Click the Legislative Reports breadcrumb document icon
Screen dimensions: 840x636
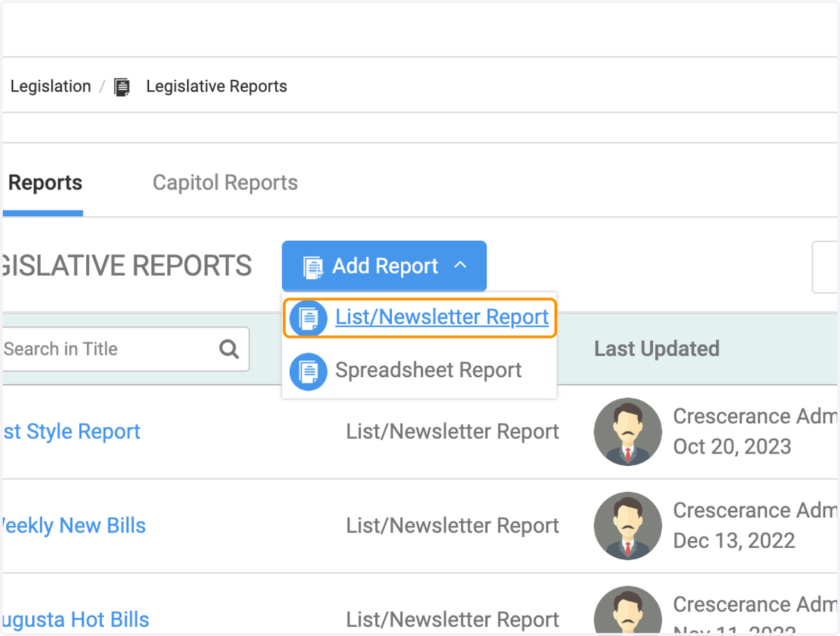tap(122, 87)
